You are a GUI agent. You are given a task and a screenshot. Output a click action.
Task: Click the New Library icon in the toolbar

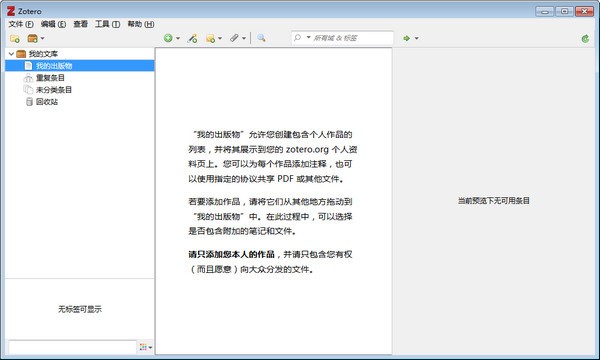coord(33,38)
